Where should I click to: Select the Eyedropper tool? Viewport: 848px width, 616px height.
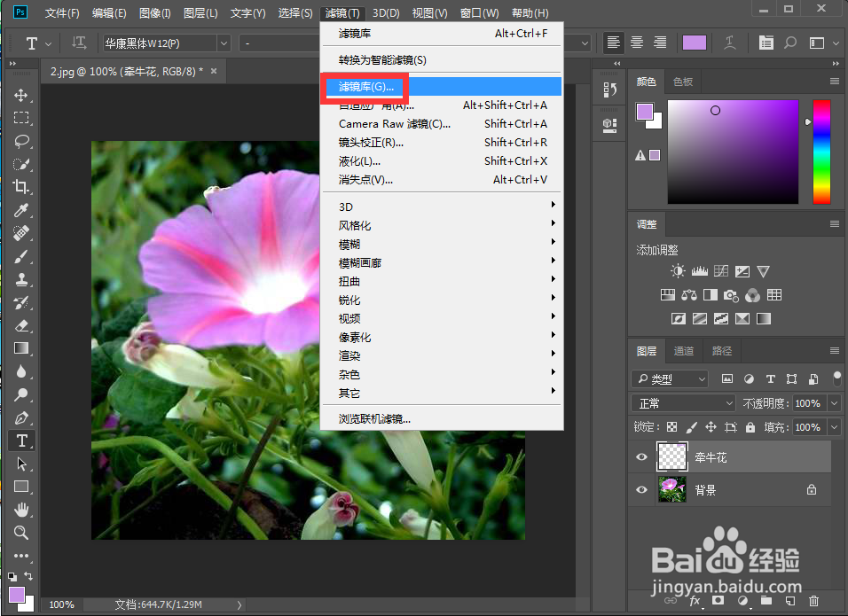[21, 210]
